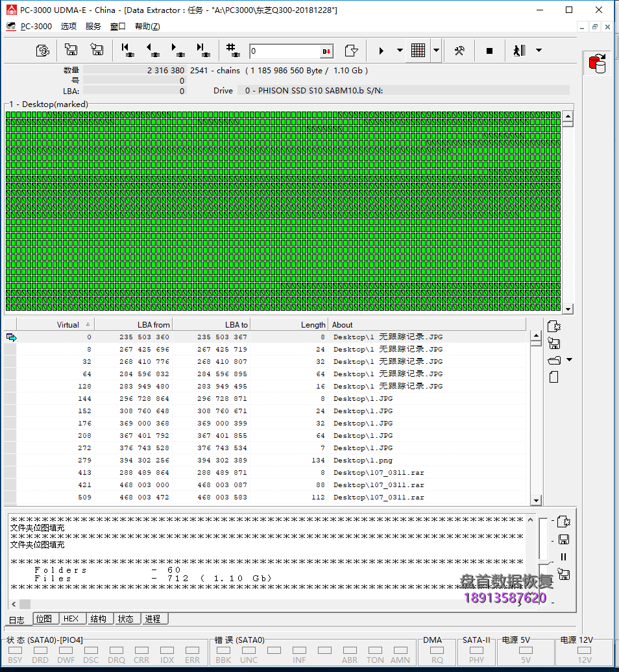Switch to the HEX tab

click(x=71, y=618)
